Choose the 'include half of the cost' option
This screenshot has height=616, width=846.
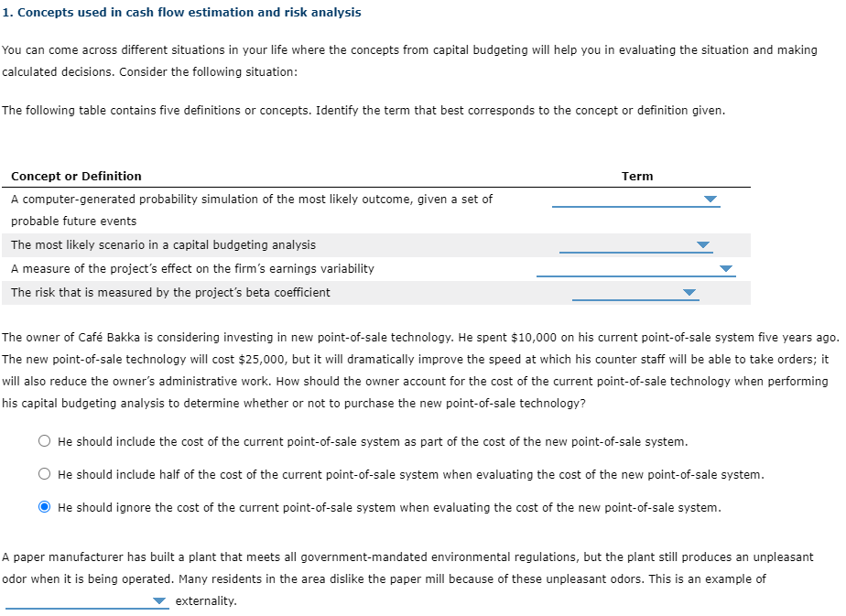coord(43,473)
